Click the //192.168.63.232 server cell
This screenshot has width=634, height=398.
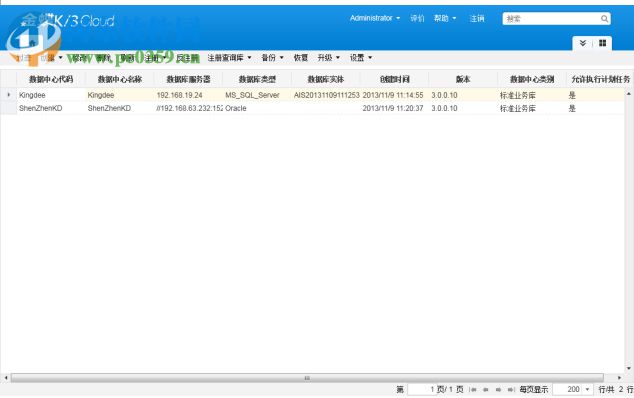(x=188, y=108)
